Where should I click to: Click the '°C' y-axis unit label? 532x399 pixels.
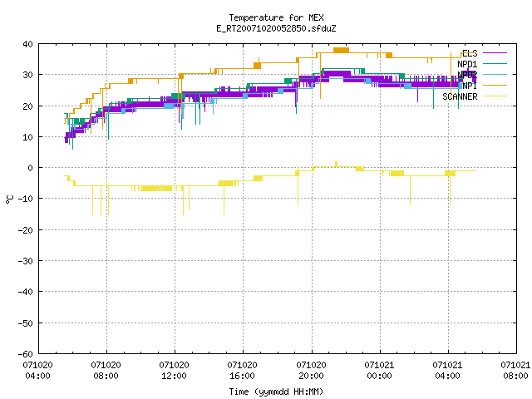[9, 199]
